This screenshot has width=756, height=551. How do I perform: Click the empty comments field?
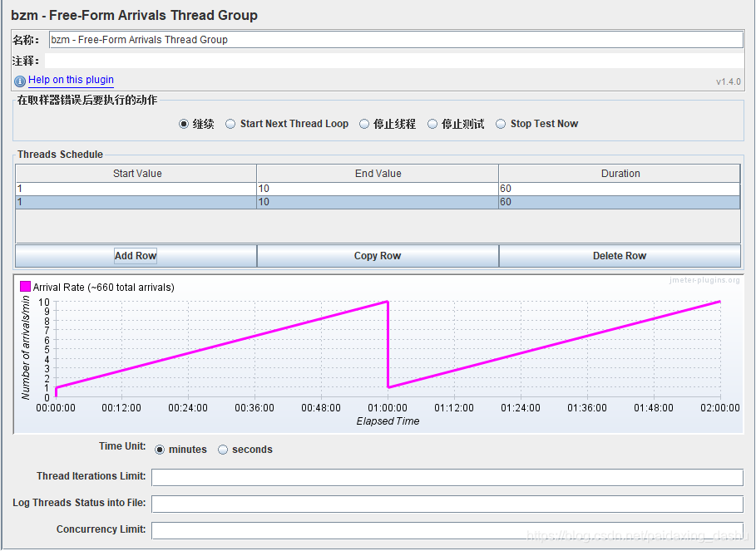click(x=394, y=61)
